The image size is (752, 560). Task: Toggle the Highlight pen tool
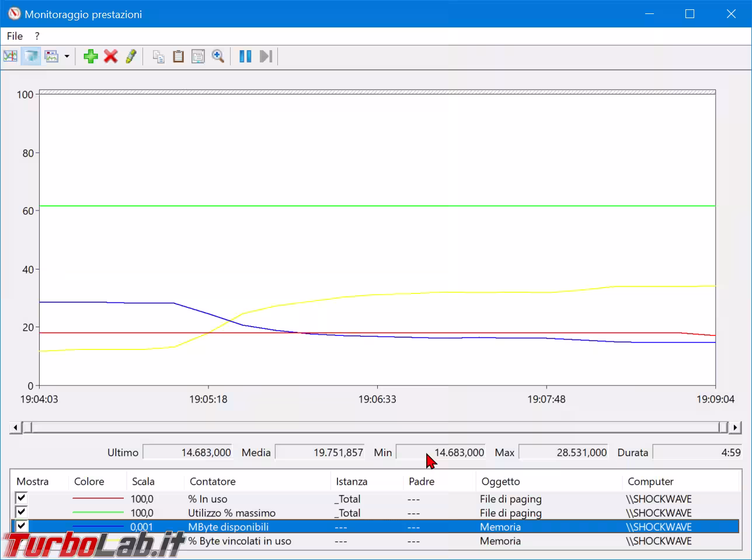(x=131, y=57)
